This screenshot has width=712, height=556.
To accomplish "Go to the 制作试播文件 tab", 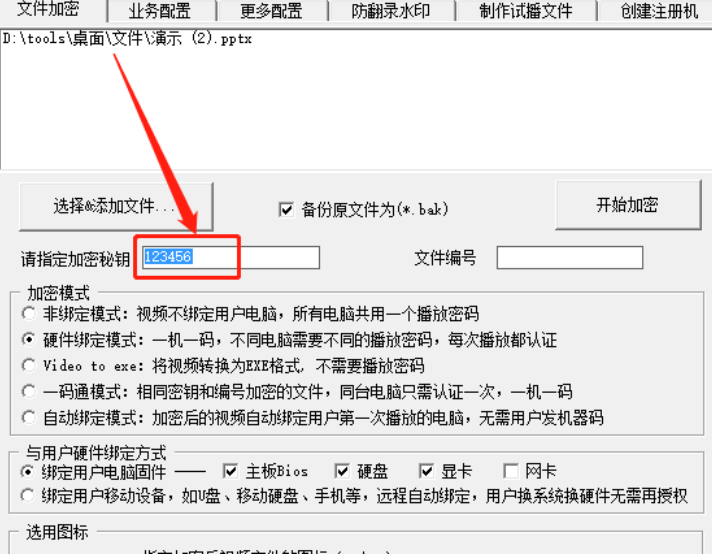I will 526,11.
